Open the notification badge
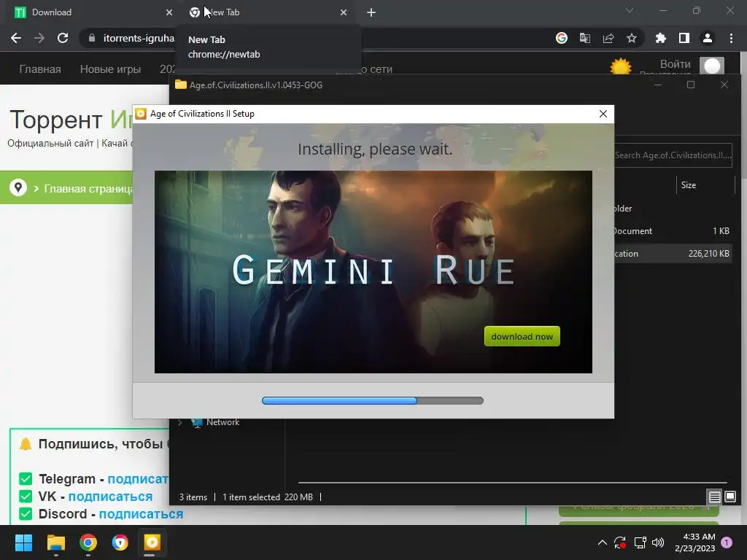The height and width of the screenshot is (560, 747). [727, 542]
